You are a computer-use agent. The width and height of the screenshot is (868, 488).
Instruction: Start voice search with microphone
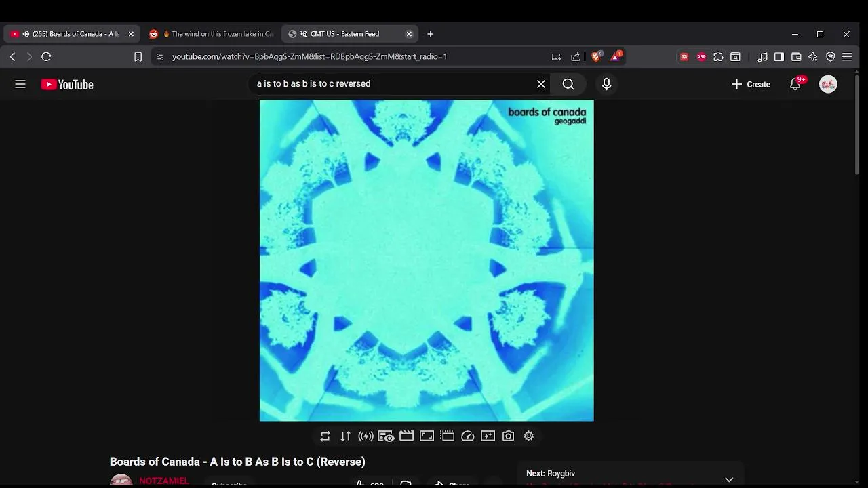606,84
